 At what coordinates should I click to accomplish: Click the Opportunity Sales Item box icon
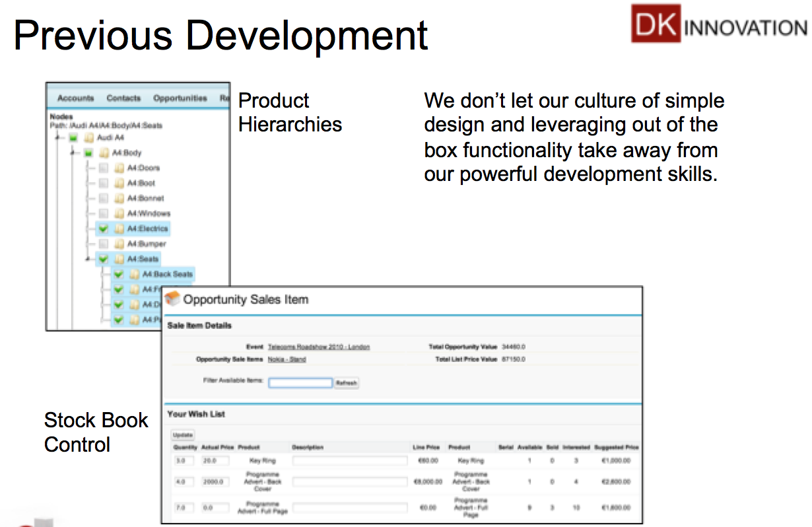coord(172,299)
